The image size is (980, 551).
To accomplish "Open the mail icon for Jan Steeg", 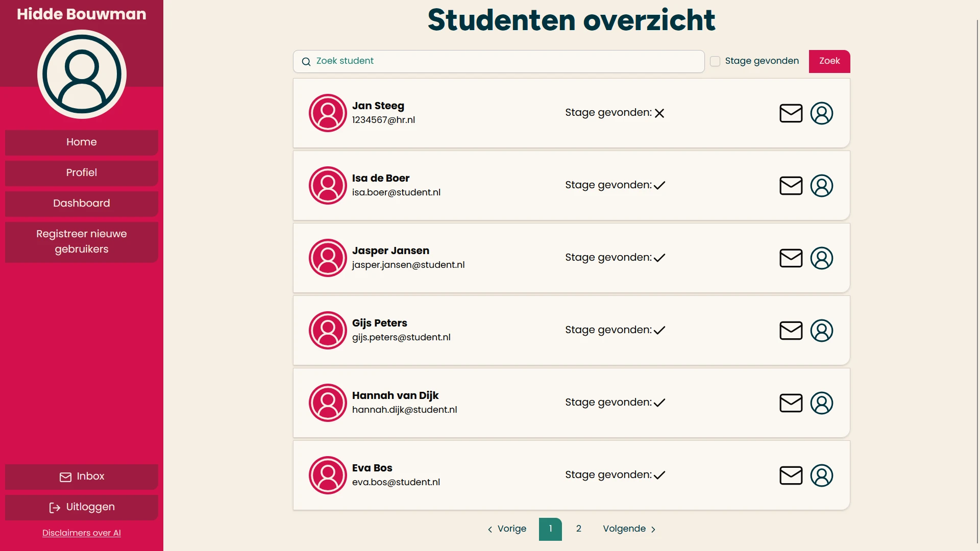I will click(791, 113).
